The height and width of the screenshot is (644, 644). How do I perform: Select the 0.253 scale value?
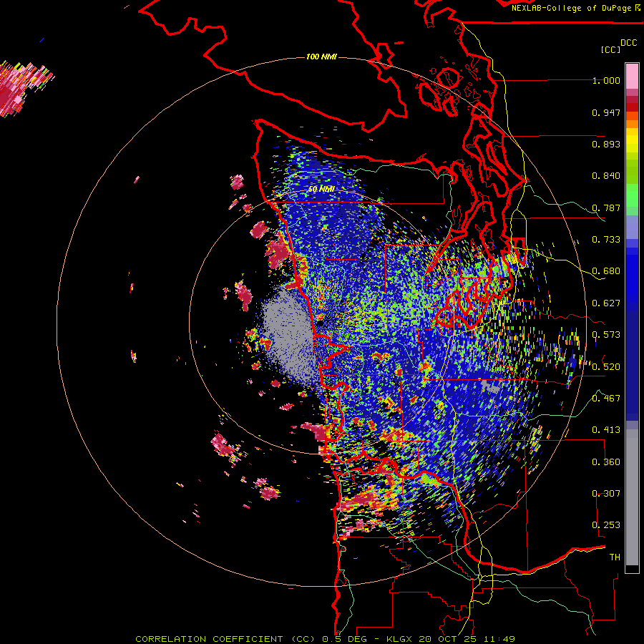point(606,525)
